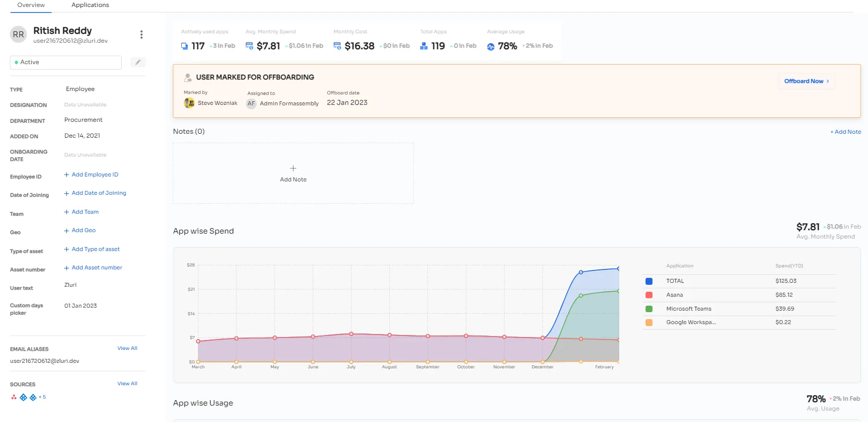Switch to the Applications tab

point(90,5)
